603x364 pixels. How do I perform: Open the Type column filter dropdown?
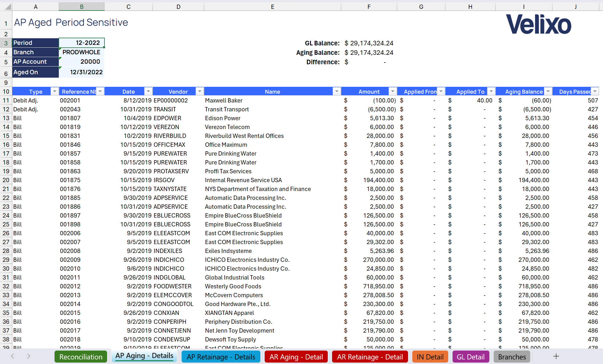pyautogui.click(x=54, y=91)
